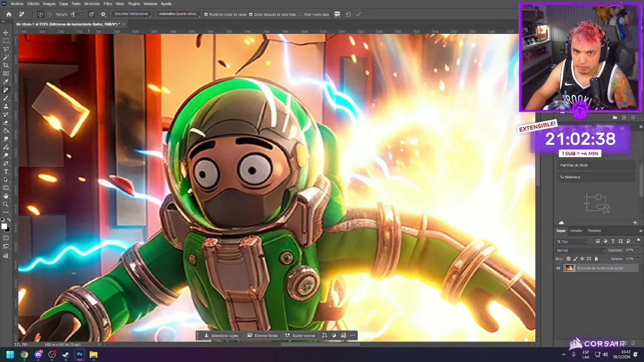Toggle quick mask mode icon
The height and width of the screenshot is (362, 644).
pyautogui.click(x=6, y=238)
